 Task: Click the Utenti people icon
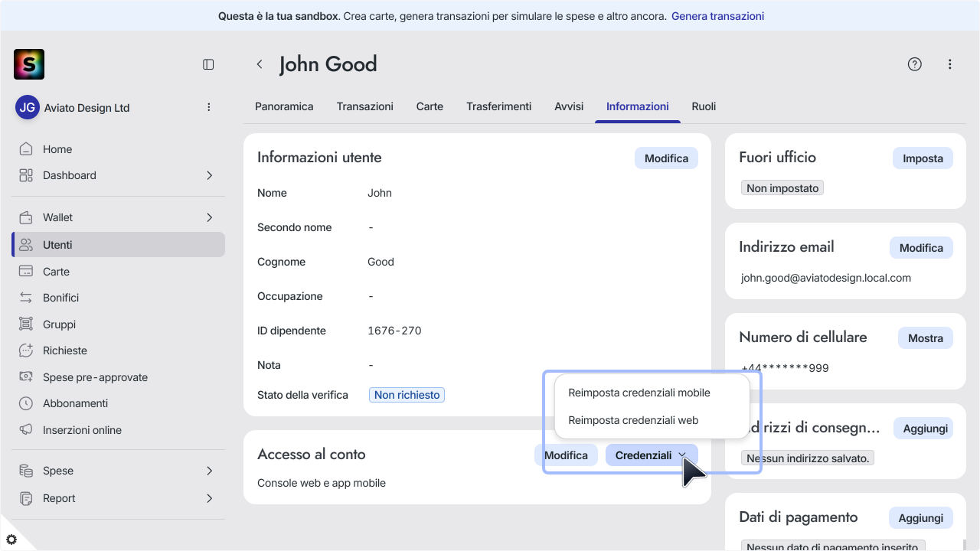click(26, 245)
